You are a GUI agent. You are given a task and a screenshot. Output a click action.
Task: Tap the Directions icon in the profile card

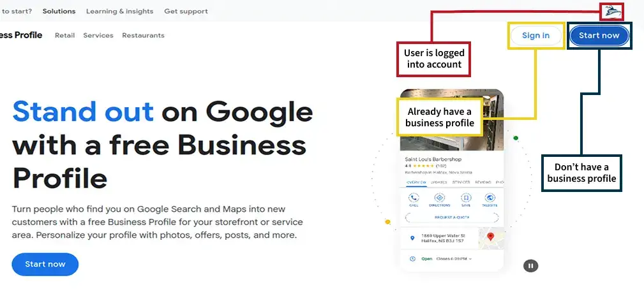[x=440, y=198]
